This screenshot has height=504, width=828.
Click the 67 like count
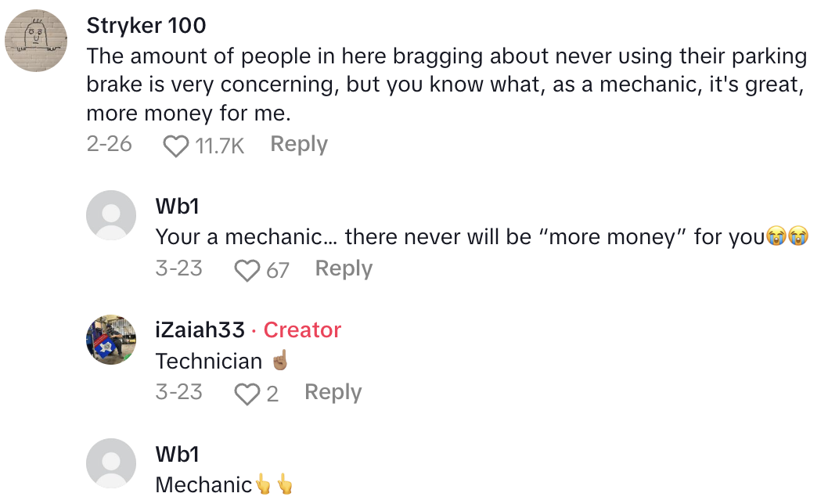(x=277, y=270)
